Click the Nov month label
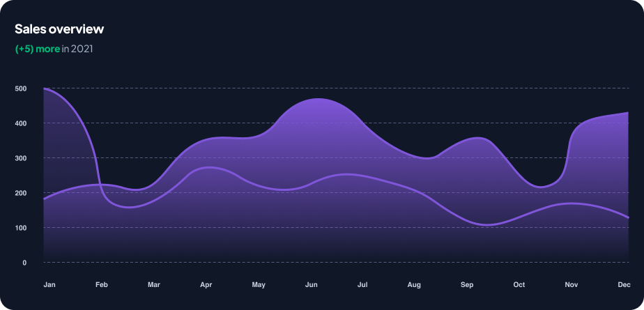 pyautogui.click(x=572, y=285)
